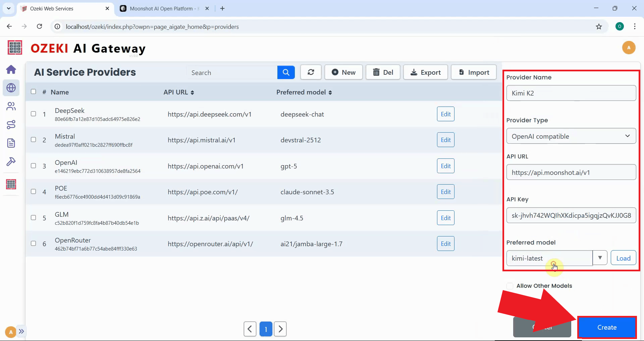This screenshot has width=644, height=341.
Task: Expand the Preferred model dropdown arrow
Action: tap(600, 258)
